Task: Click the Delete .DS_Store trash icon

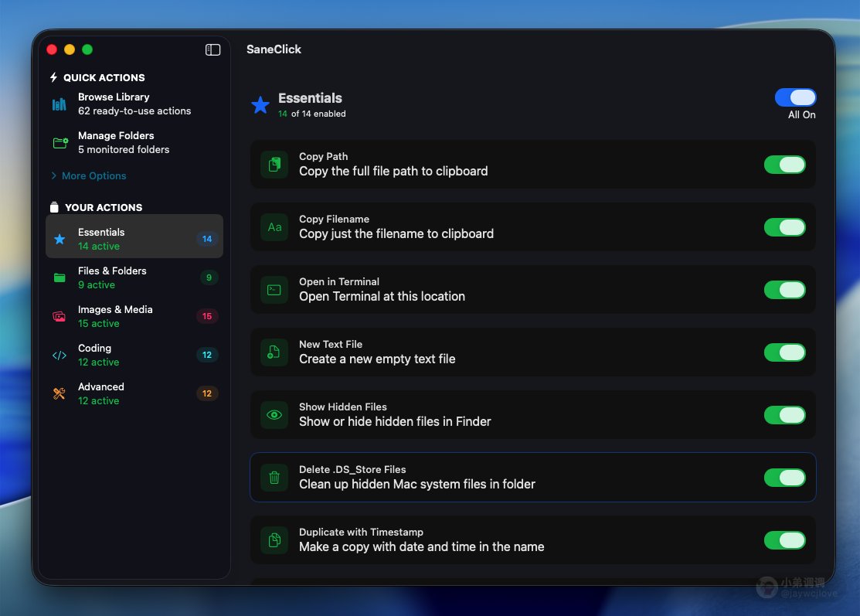Action: click(x=274, y=477)
